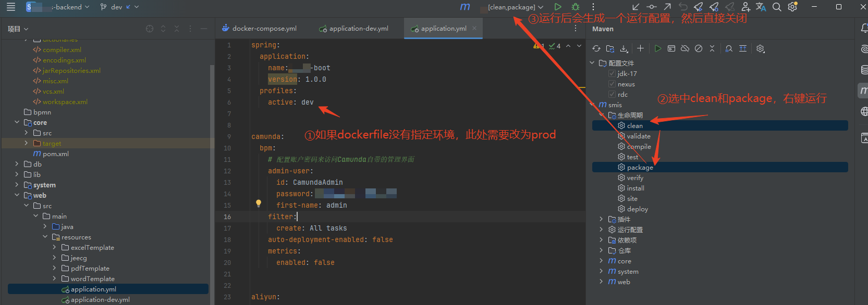Toggle the nexus profile checkbox
This screenshot has width=868, height=305.
pyautogui.click(x=612, y=84)
